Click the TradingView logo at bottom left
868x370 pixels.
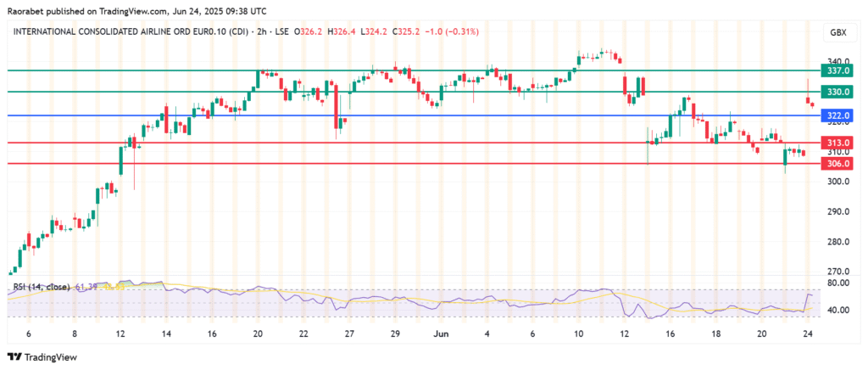[x=41, y=356]
